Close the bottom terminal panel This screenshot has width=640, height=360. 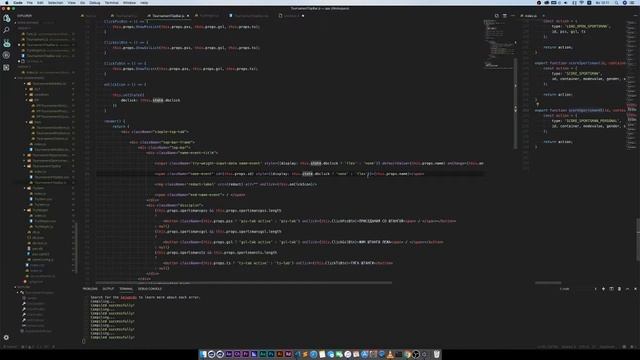635,289
